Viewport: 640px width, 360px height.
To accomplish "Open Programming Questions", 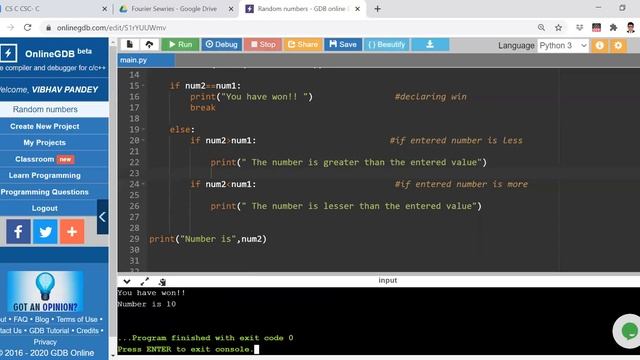I will 45,192.
